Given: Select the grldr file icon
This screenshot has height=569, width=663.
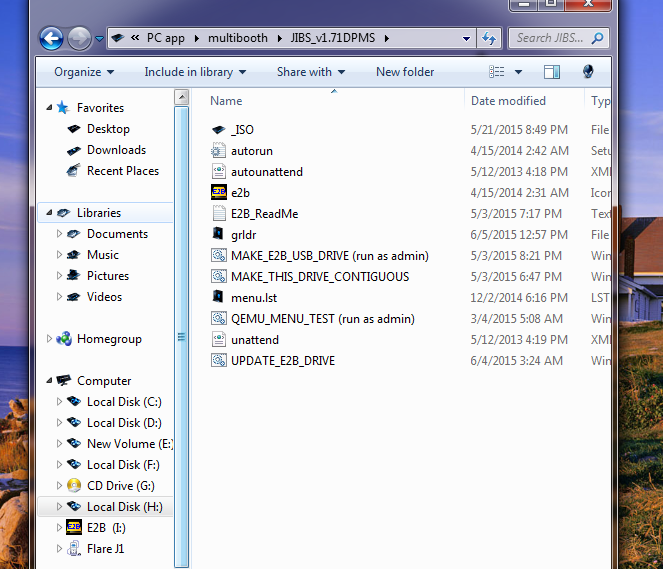Looking at the screenshot, I should tap(218, 233).
